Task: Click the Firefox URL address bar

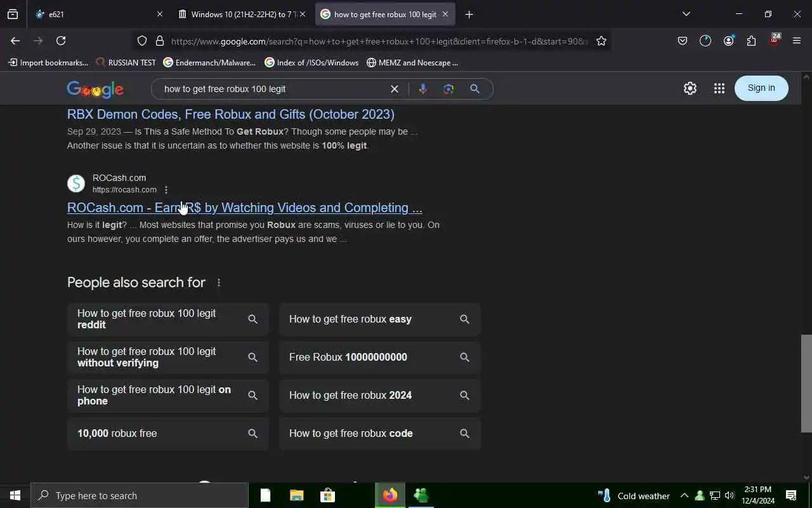Action: (379, 41)
